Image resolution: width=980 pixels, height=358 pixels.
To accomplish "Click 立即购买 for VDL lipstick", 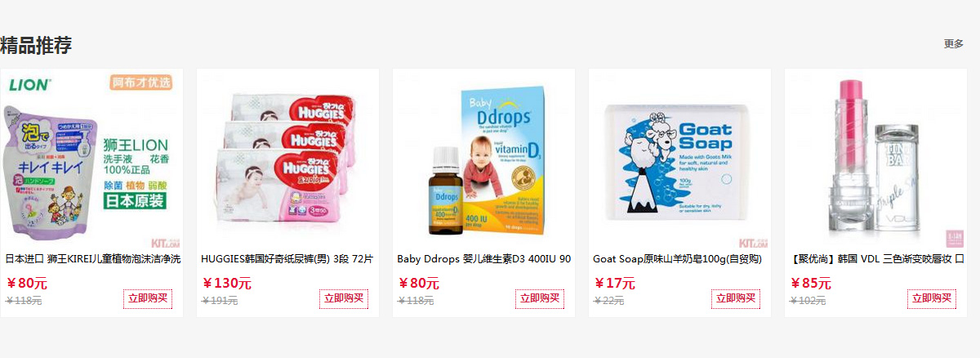I will coord(932,298).
